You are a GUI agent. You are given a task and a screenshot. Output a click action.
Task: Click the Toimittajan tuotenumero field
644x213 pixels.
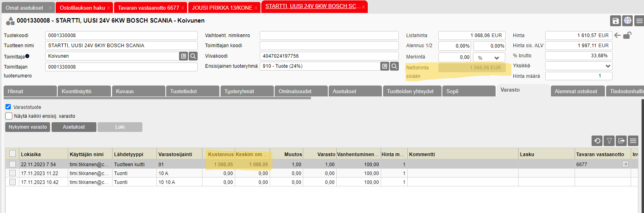[x=121, y=67]
